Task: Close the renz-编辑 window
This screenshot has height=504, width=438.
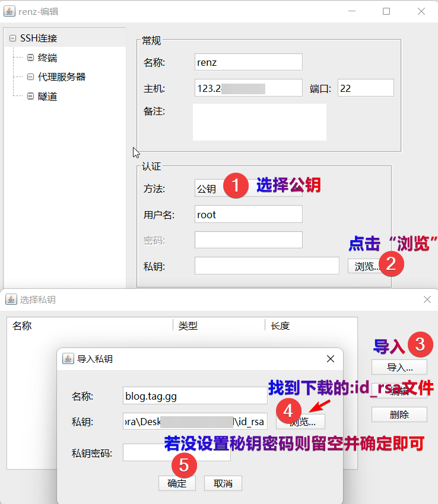Action: [421, 11]
